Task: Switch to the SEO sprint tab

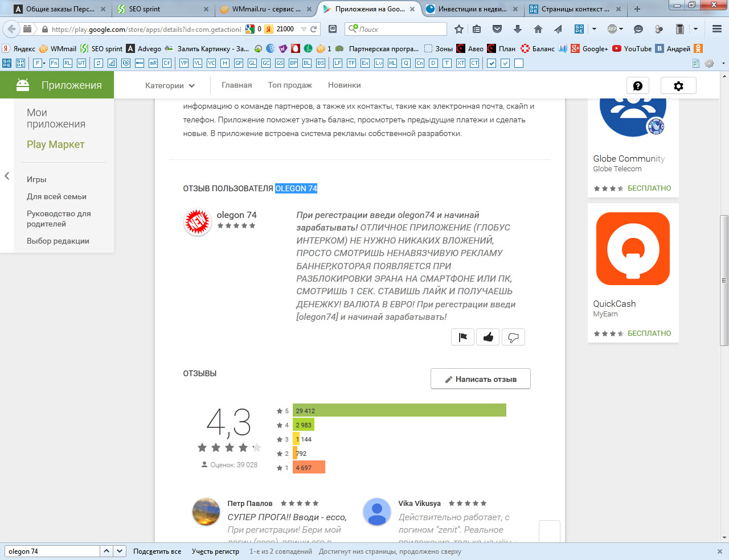Action: pyautogui.click(x=163, y=9)
